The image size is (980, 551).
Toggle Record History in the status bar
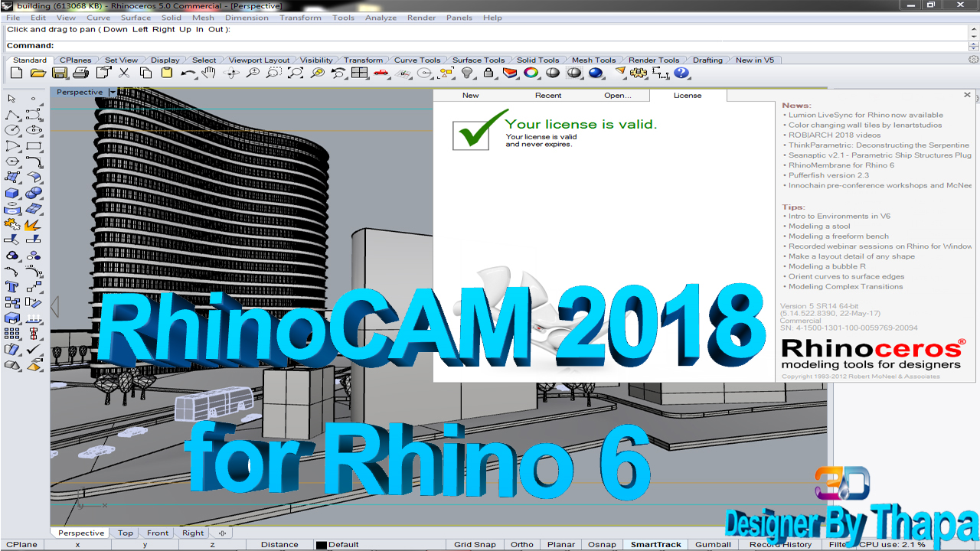(780, 545)
